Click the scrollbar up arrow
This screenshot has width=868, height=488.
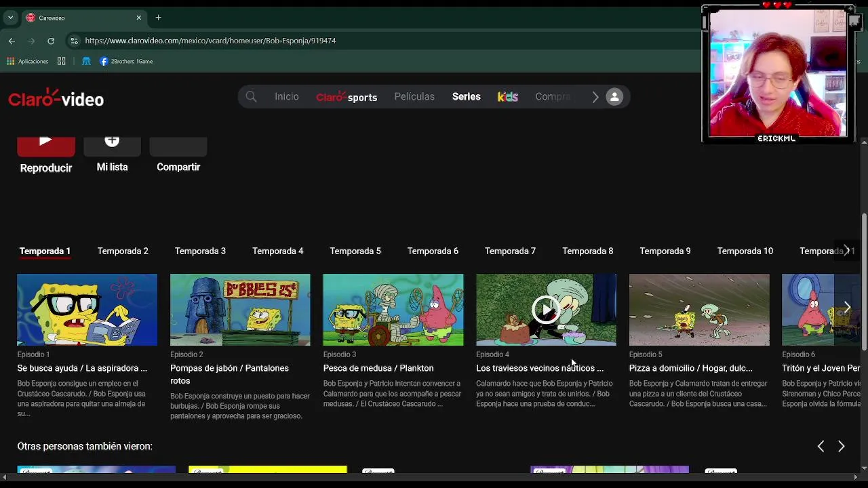tap(864, 142)
